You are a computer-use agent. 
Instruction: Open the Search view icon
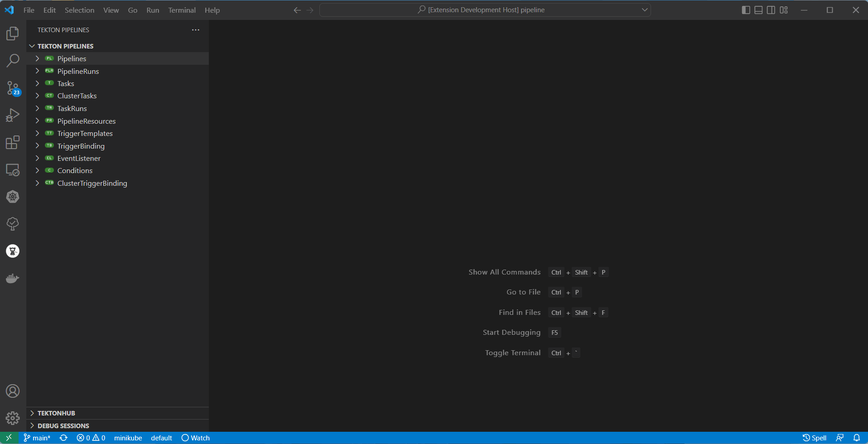13,61
